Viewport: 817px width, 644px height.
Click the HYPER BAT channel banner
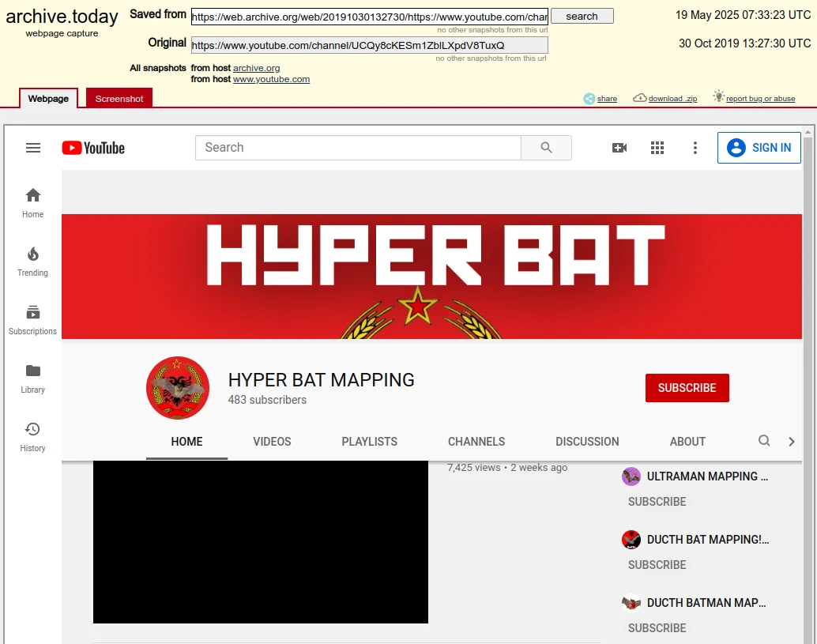pos(431,276)
